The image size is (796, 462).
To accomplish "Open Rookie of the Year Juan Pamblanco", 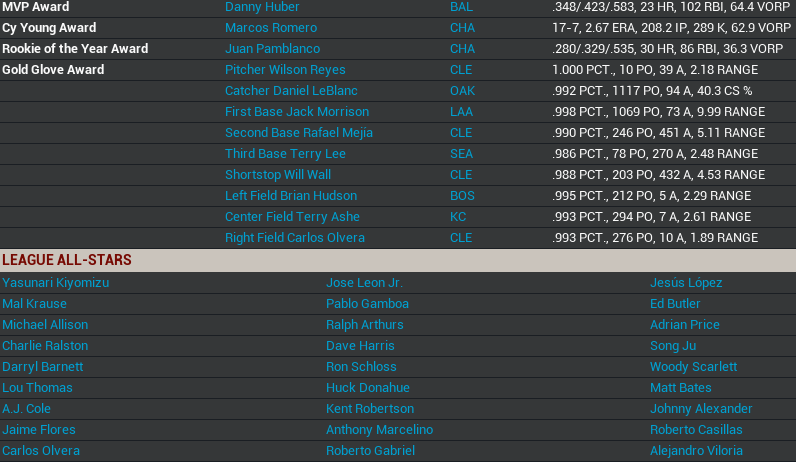I will point(274,49).
